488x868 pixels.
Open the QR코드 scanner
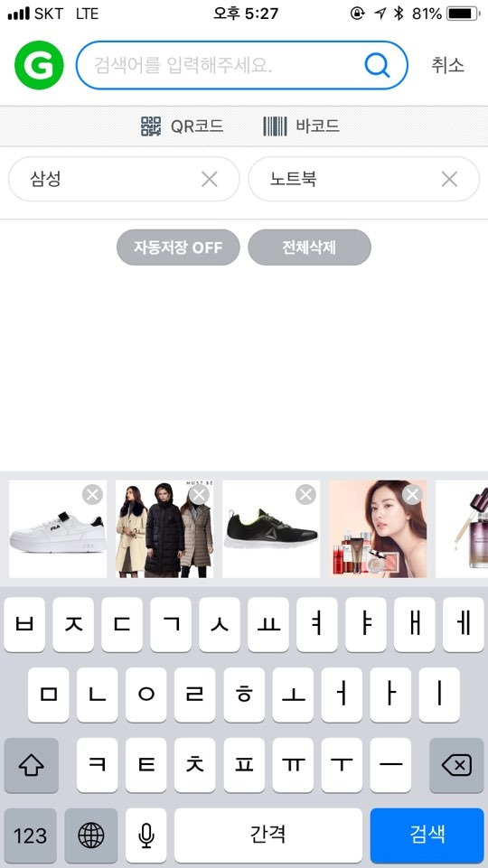coord(182,126)
